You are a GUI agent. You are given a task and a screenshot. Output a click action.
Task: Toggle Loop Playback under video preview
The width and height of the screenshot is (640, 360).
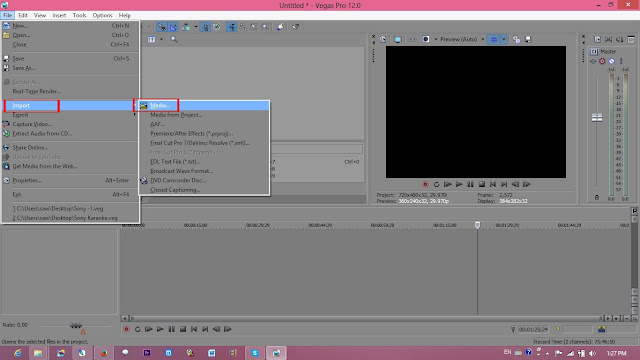tap(436, 184)
